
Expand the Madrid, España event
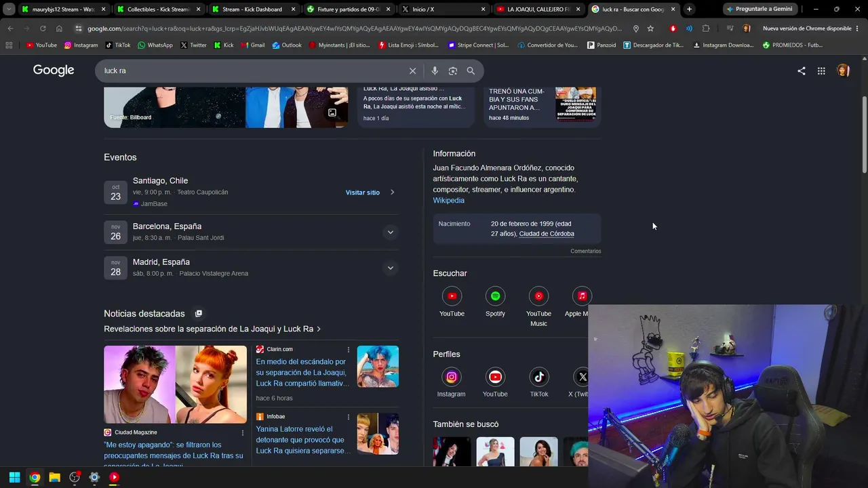click(390, 268)
